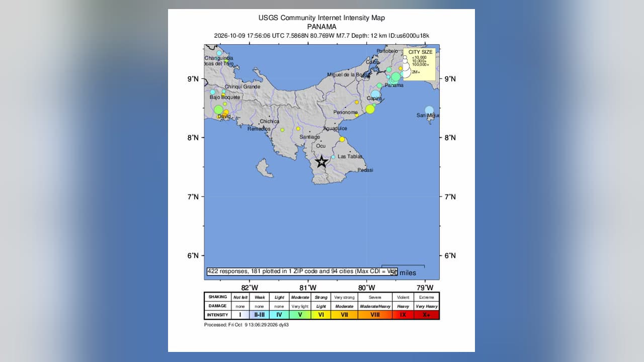Viewport: 644px width, 362px height.
Task: Select the 'Penonome' city label
Action: click(x=346, y=112)
